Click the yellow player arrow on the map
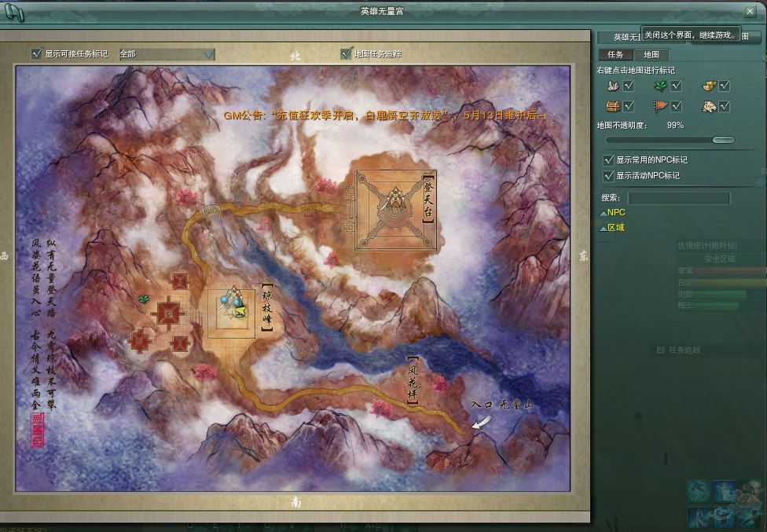Screen dimensions: 767x532 (x=240, y=311)
